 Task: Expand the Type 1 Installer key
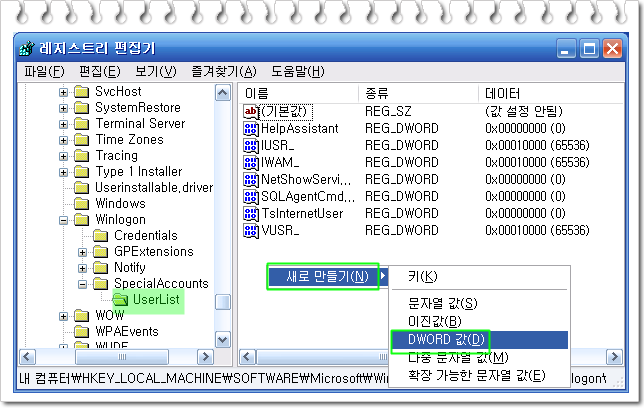[x=63, y=172]
